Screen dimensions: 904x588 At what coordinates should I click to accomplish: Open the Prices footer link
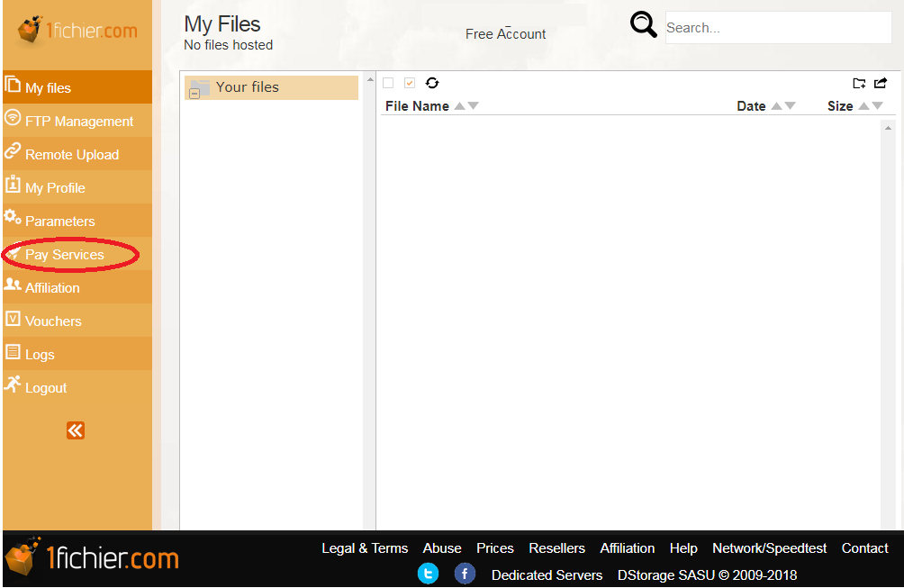[494, 548]
